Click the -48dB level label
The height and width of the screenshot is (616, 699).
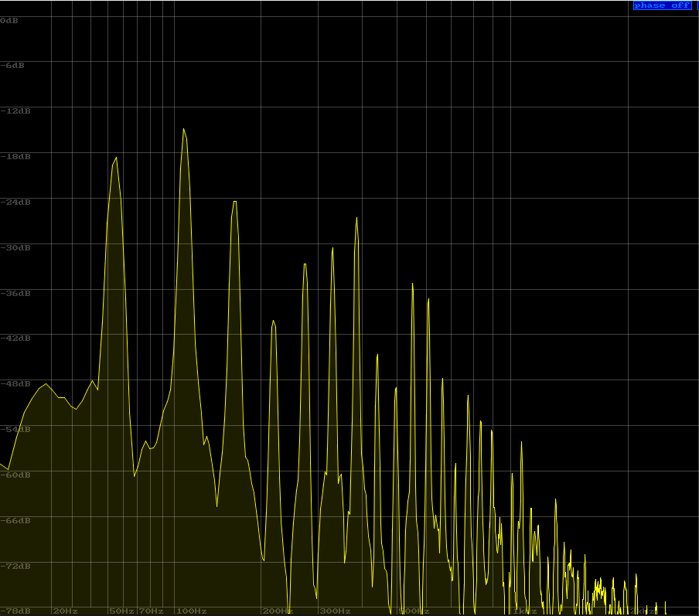click(x=15, y=384)
